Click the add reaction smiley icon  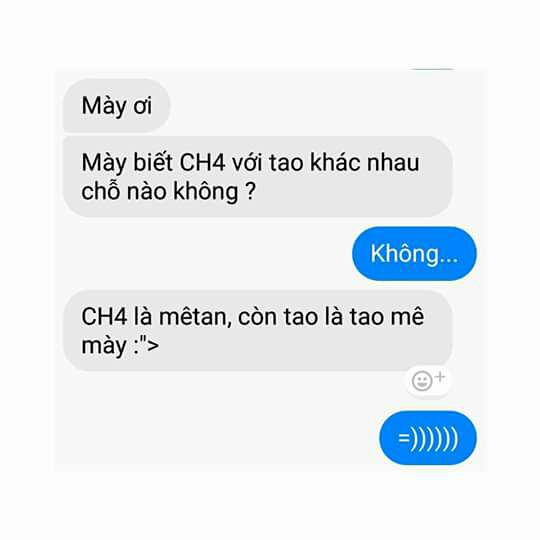422,381
